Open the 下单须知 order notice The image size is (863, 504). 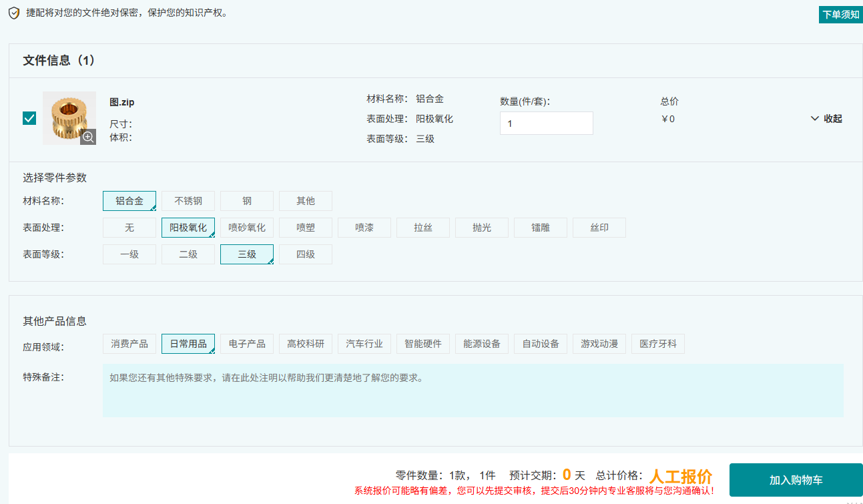pos(840,15)
